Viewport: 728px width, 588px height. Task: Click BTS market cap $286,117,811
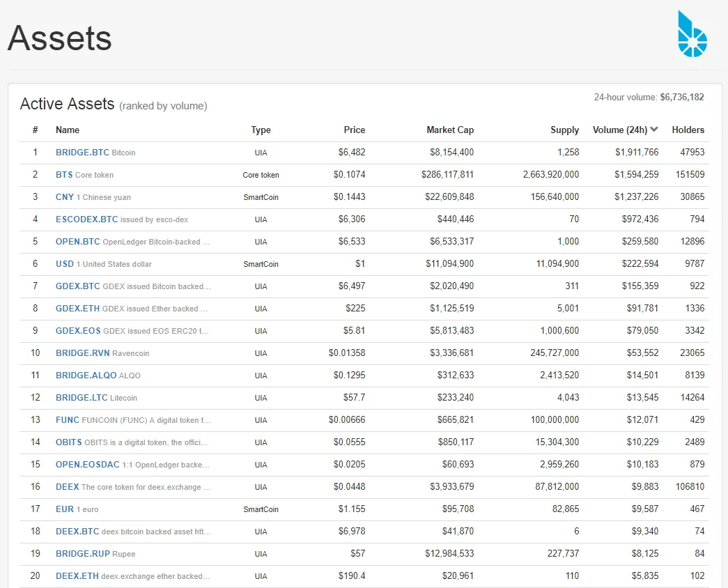[x=447, y=175]
